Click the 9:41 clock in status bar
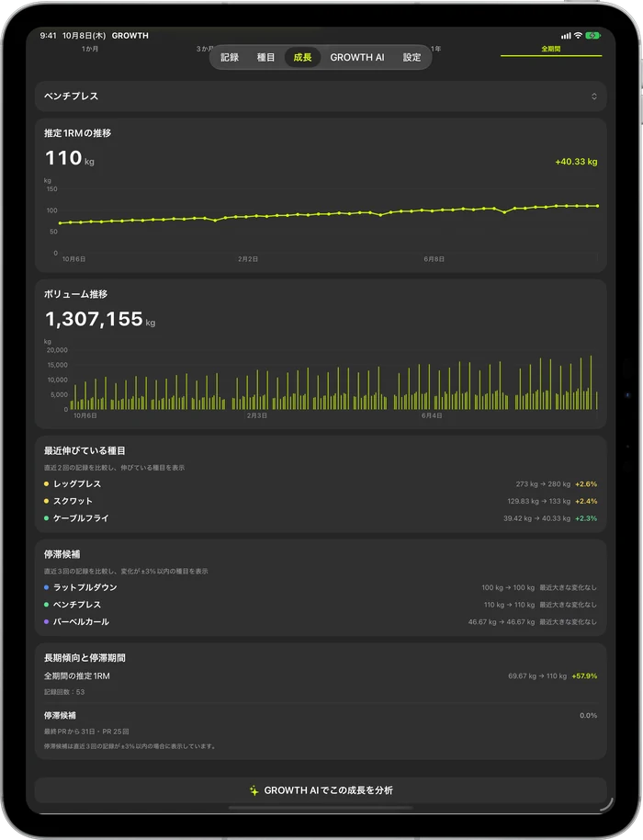The width and height of the screenshot is (643, 840). click(48, 35)
